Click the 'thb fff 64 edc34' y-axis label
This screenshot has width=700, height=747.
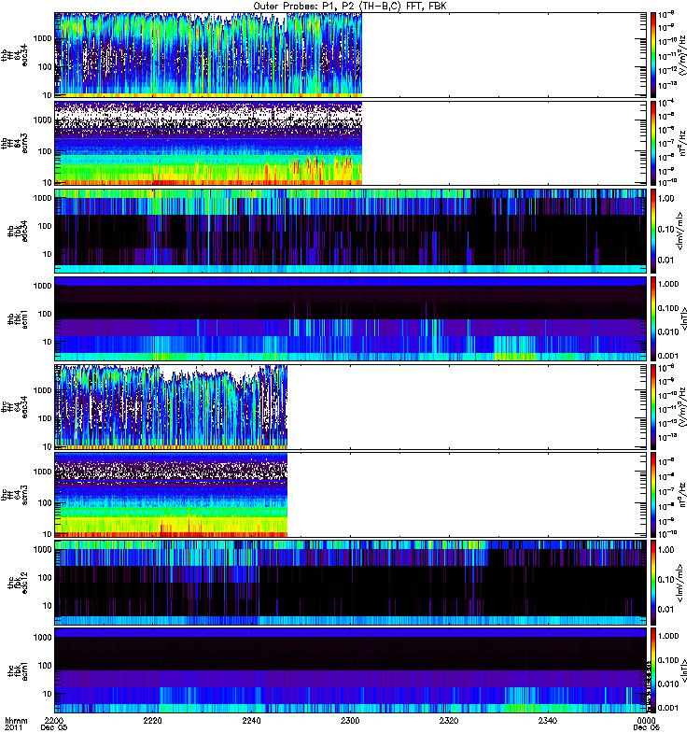click(14, 55)
